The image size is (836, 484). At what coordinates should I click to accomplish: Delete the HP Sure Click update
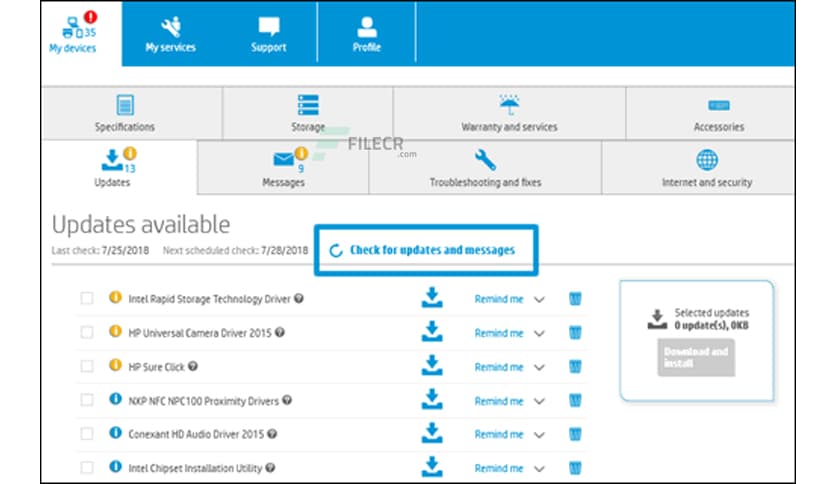pyautogui.click(x=575, y=367)
